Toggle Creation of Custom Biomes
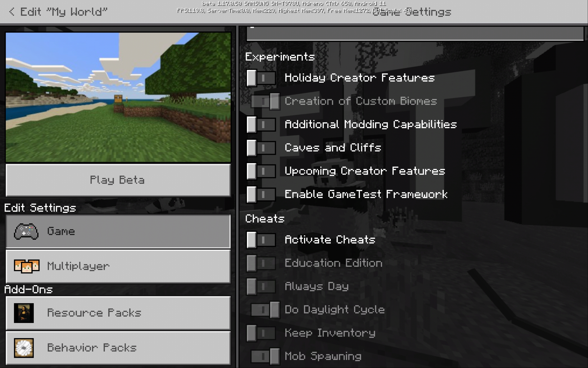 click(265, 101)
